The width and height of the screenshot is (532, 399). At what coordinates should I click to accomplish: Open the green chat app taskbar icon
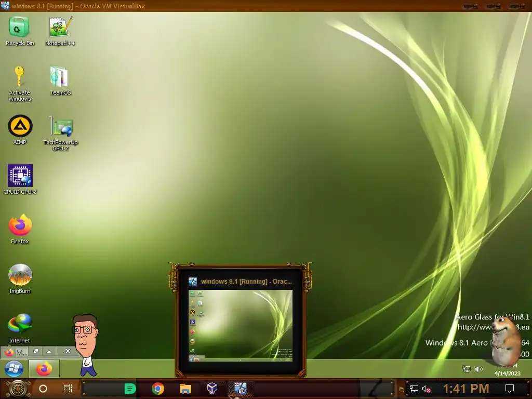tap(130, 389)
